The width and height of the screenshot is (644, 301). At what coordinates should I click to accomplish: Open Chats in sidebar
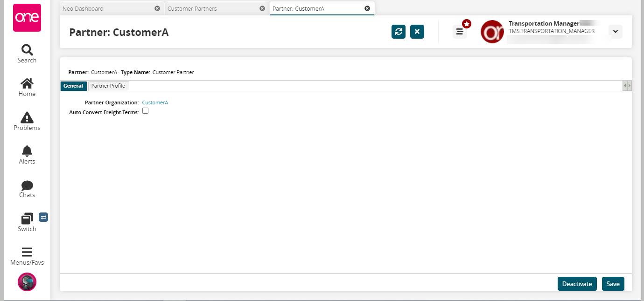27,189
